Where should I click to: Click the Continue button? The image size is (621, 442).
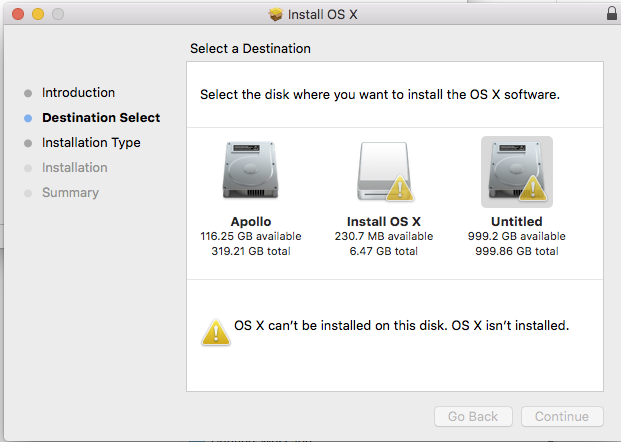tap(562, 416)
